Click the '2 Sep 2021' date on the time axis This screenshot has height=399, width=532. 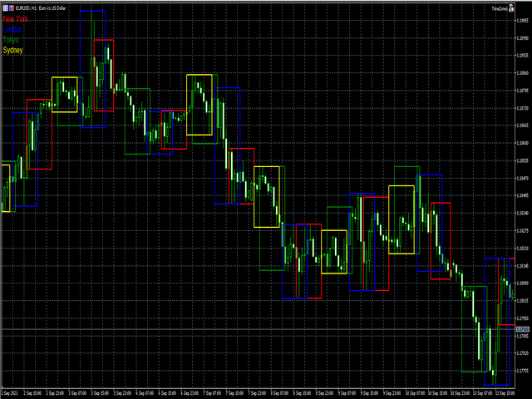(9, 393)
